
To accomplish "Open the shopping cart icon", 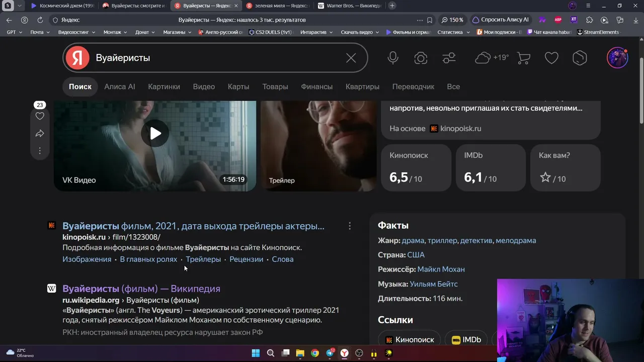I will (524, 58).
